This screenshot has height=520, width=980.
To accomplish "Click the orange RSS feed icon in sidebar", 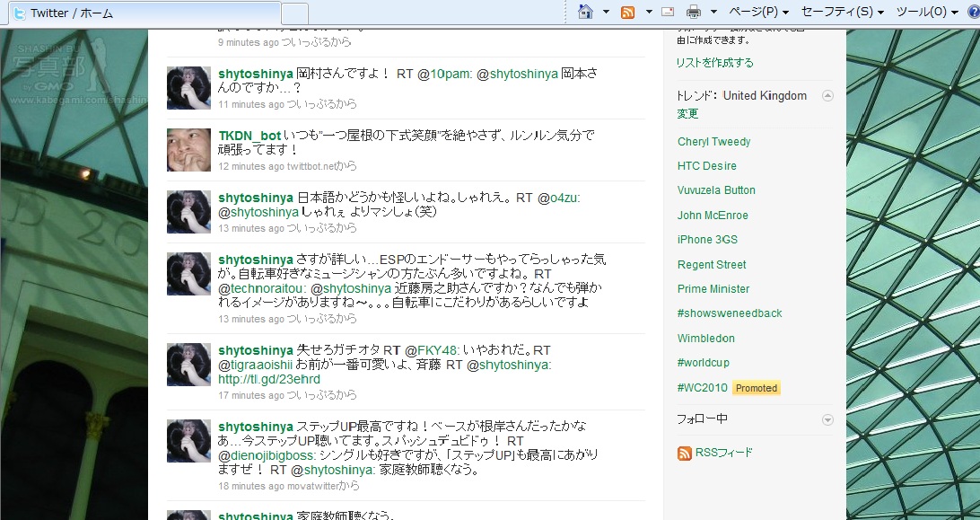I will pyautogui.click(x=685, y=454).
